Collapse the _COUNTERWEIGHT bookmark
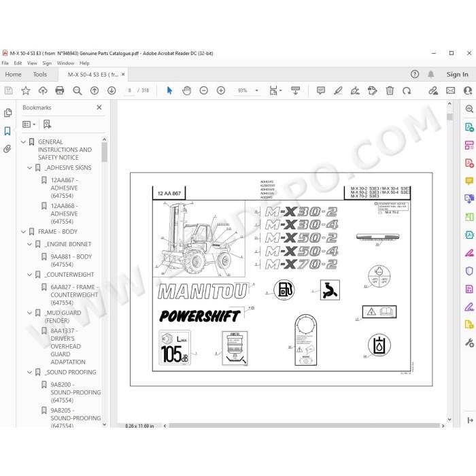 click(x=29, y=275)
